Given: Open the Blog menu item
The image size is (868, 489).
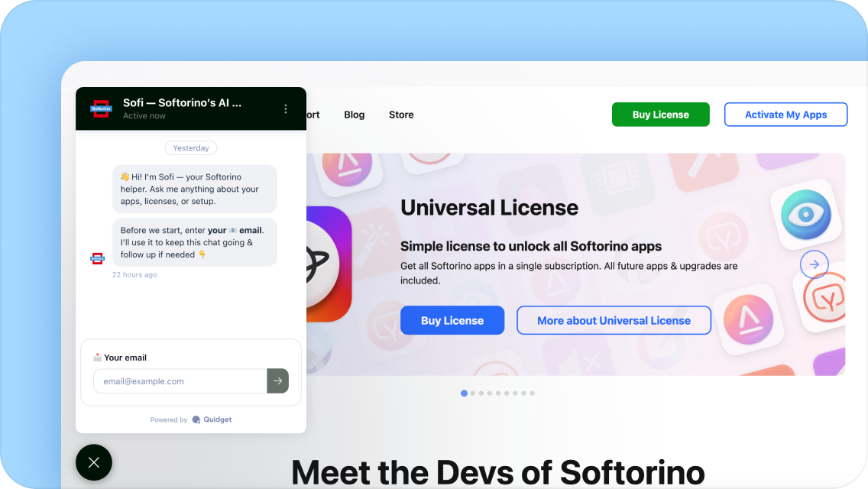Looking at the screenshot, I should 354,115.
